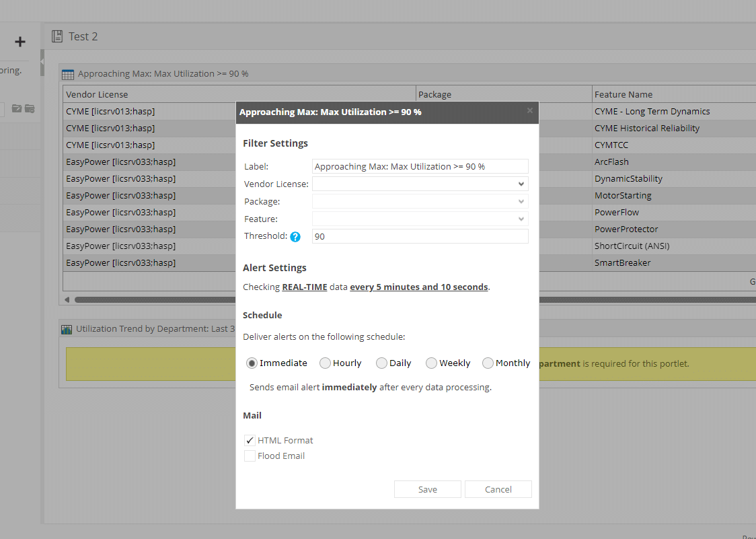Viewport: 756px width, 539px height.
Task: Select the Immediate schedule radio button
Action: [x=252, y=363]
